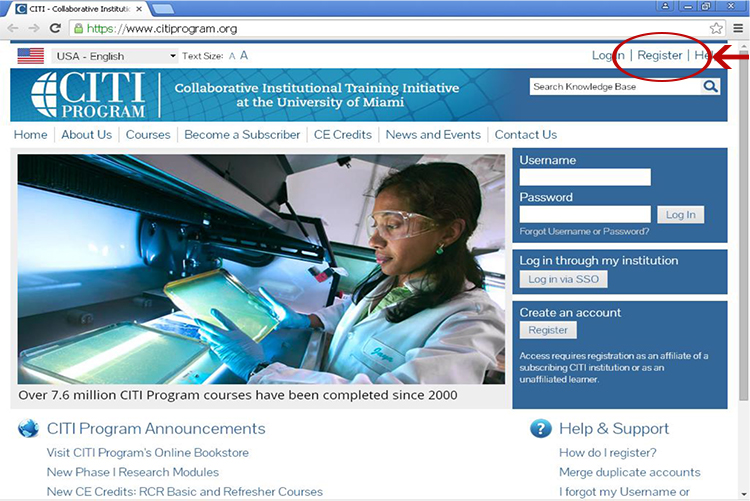750x501 pixels.
Task: Open a new tab with the new-tab button
Action: [x=163, y=9]
